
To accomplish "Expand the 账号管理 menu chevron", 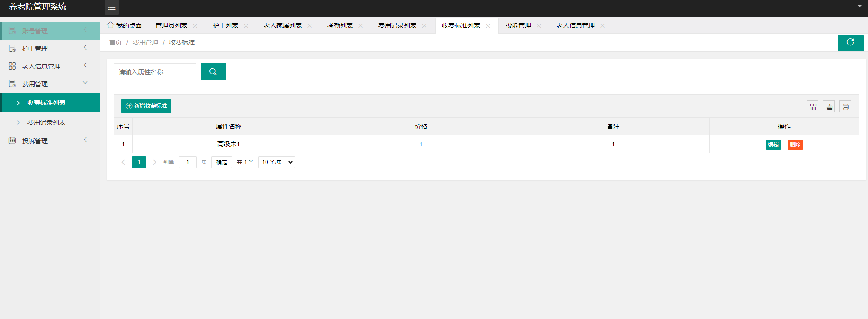I will tap(85, 30).
